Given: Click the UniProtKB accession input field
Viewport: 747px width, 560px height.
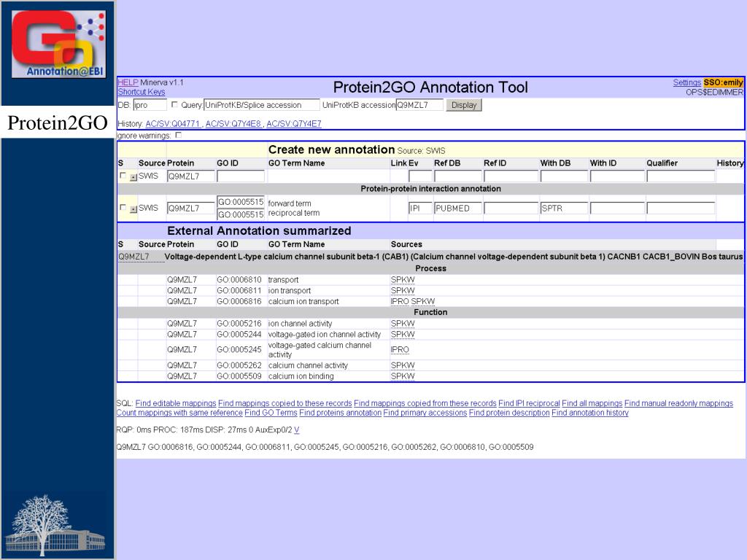Looking at the screenshot, I should tap(419, 105).
